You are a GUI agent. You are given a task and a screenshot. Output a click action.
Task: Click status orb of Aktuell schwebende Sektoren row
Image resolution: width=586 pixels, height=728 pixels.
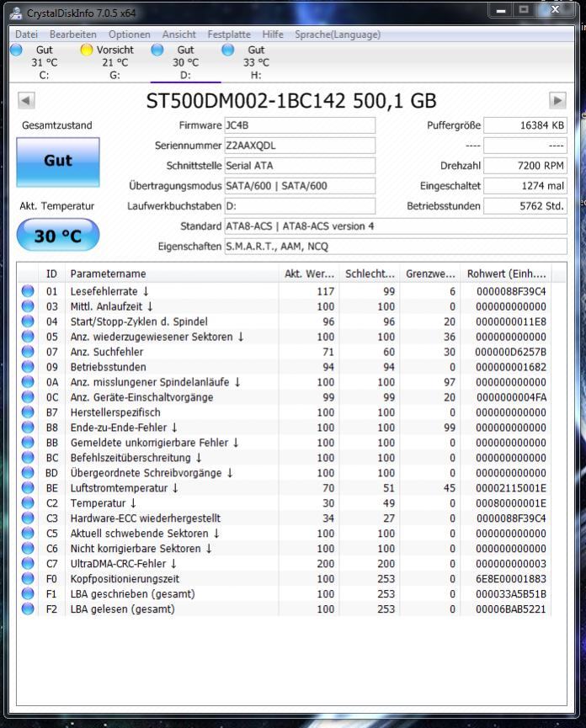28,533
